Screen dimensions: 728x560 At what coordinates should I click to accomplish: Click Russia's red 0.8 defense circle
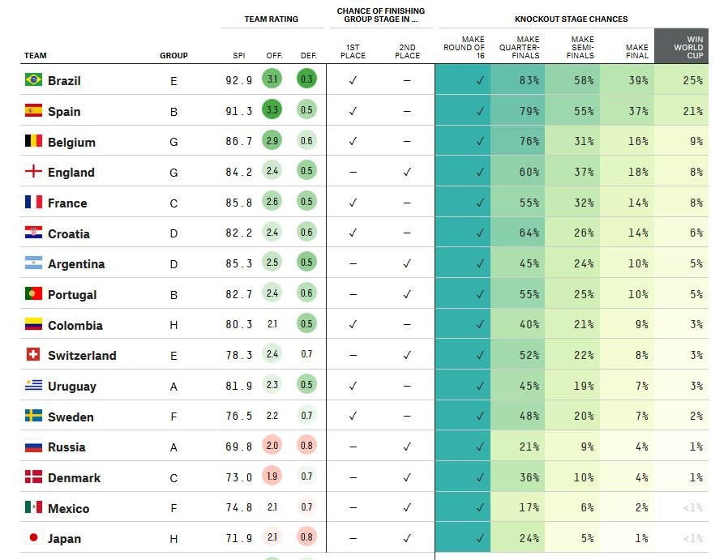point(306,446)
